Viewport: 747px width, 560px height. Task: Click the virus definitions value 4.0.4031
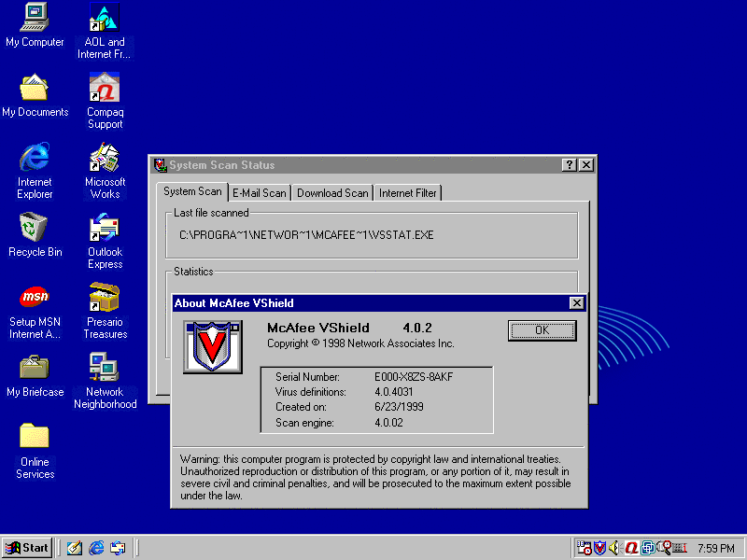(394, 392)
